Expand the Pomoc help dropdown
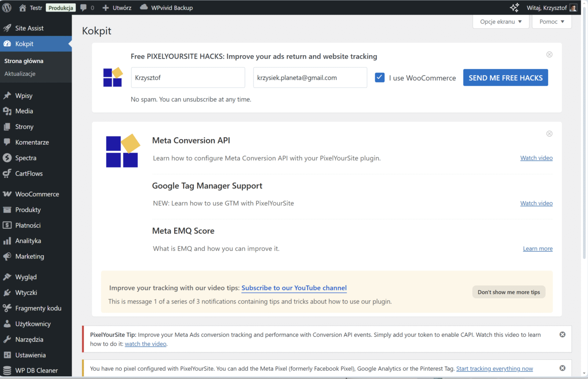588x379 pixels. [552, 22]
